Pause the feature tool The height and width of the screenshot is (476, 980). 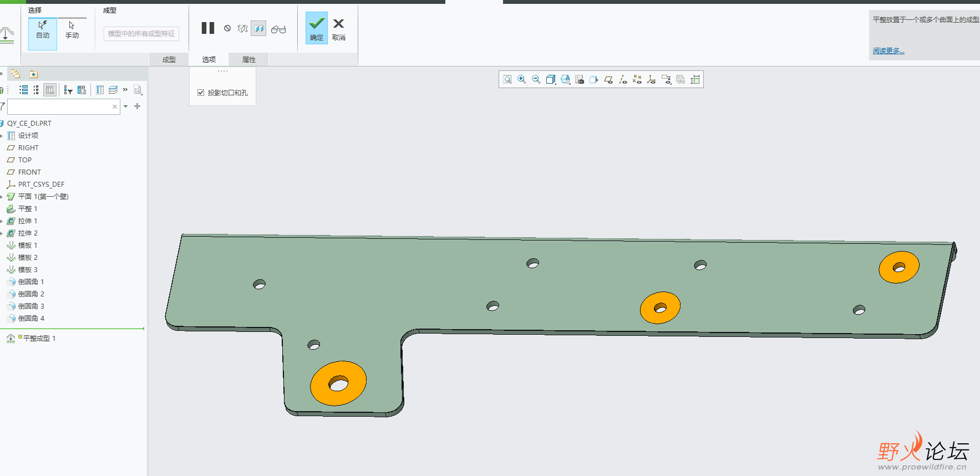(x=208, y=28)
